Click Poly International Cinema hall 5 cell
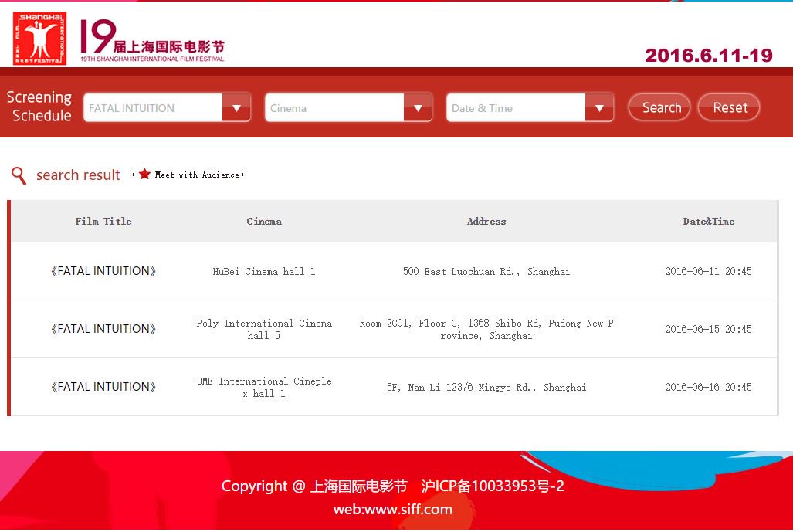 264,329
